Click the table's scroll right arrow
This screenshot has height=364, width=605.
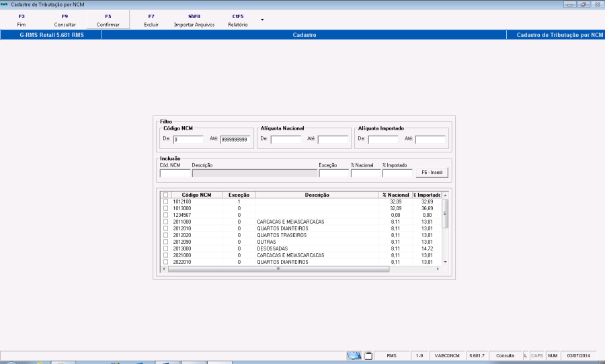click(x=438, y=269)
